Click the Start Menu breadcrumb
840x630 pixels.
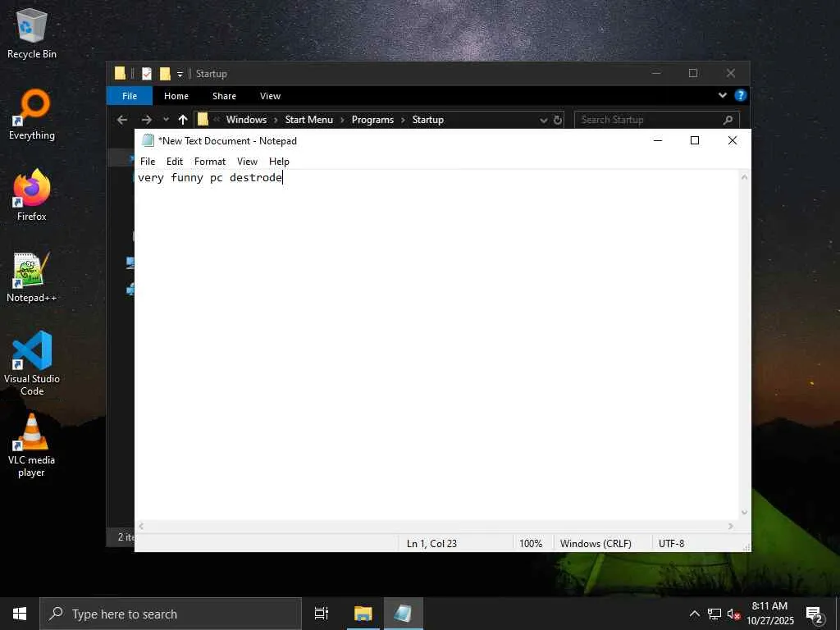(309, 120)
